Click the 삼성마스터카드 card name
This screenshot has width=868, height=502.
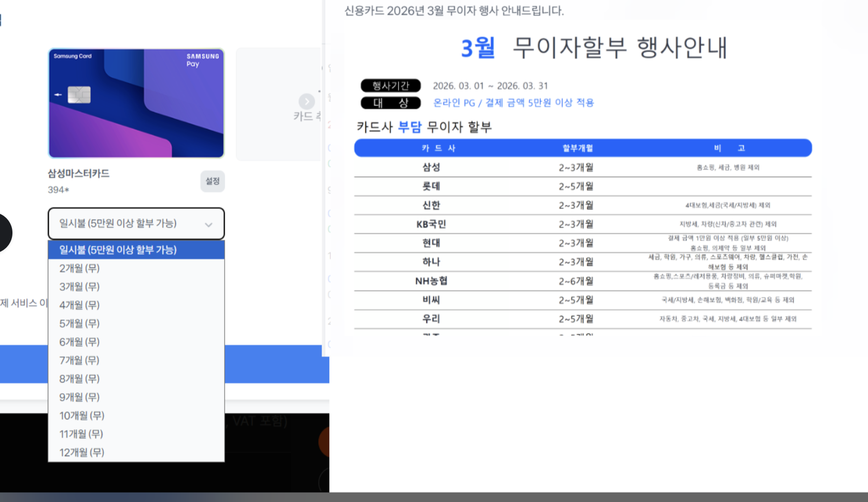(79, 173)
